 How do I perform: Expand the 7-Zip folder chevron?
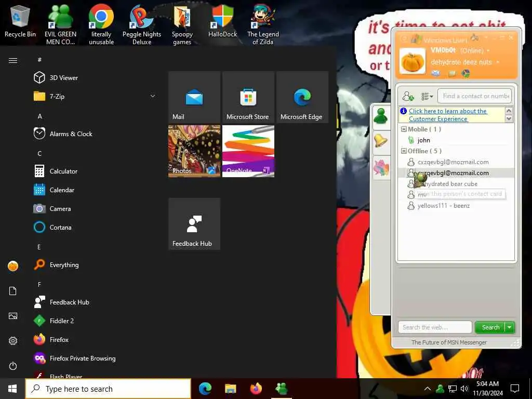click(153, 96)
